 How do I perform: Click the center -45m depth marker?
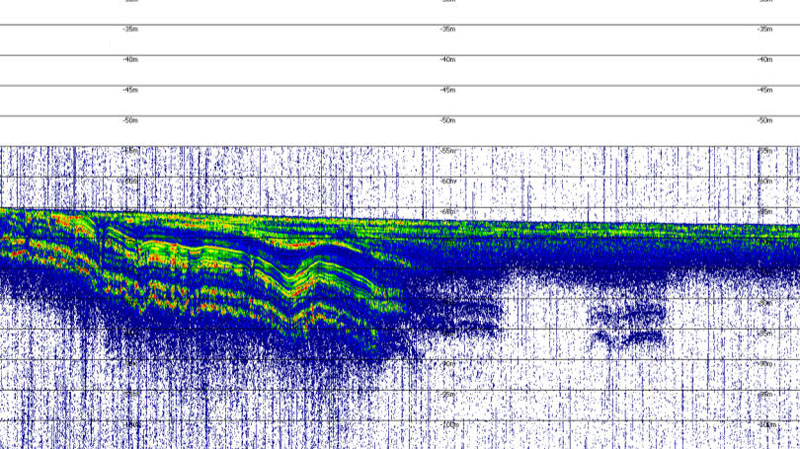[448, 90]
